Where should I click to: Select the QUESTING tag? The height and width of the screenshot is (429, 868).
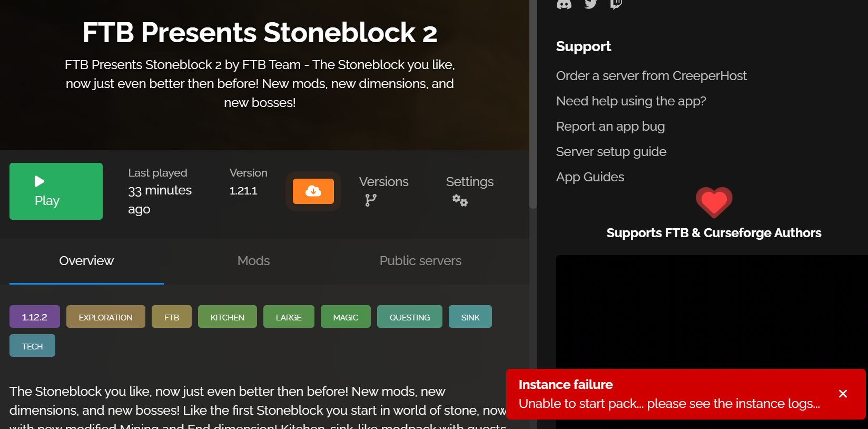pyautogui.click(x=410, y=317)
